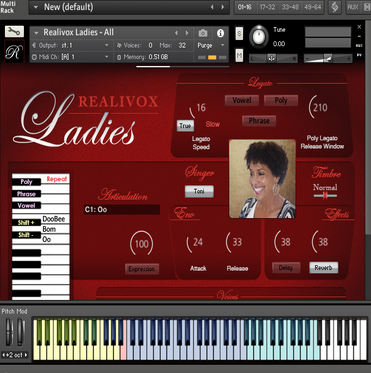The width and height of the screenshot is (371, 373).
Task: Click the Shift + keyswitch
Action: coord(26,223)
